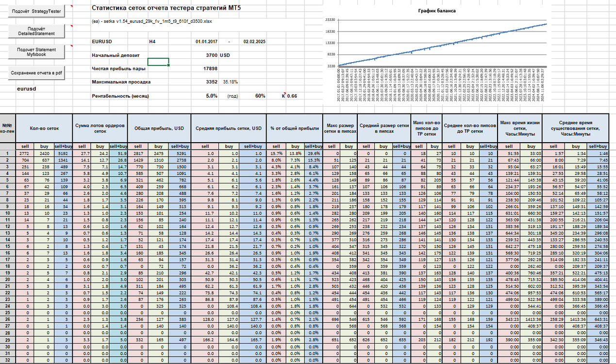This screenshot has height=364, width=616.
Task: Click the Средний размер сетки в пипсах header
Action: pyautogui.click(x=383, y=128)
